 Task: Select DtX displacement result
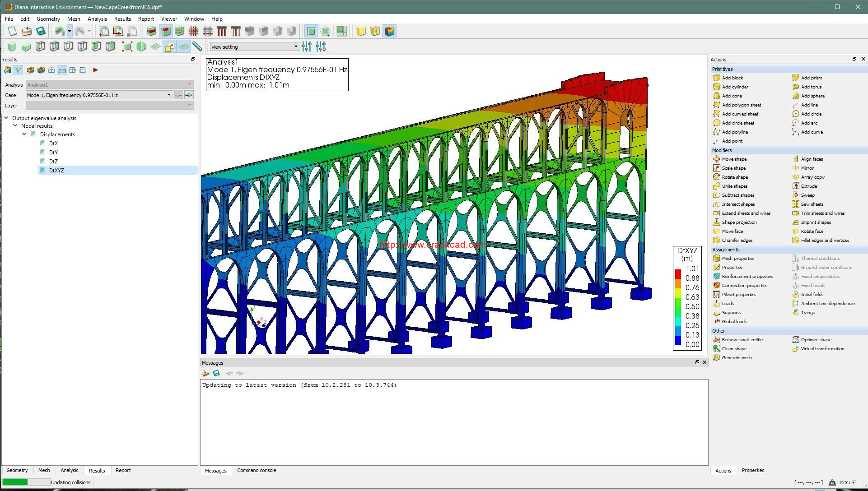(x=53, y=143)
